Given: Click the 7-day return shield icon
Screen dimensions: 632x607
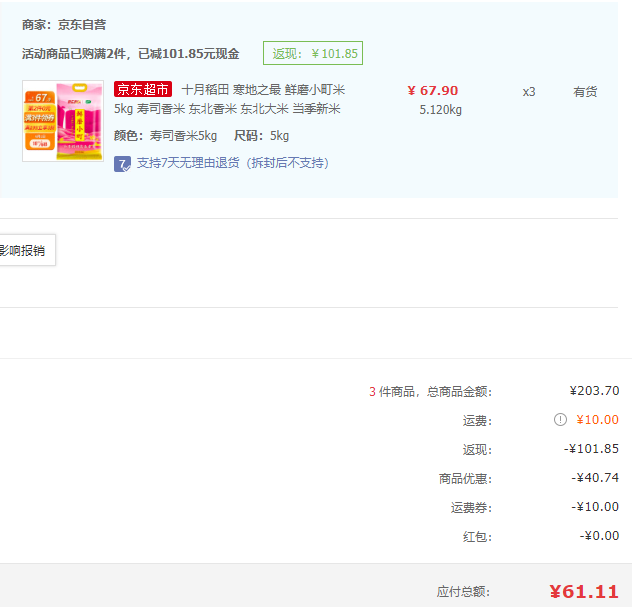Looking at the screenshot, I should [x=122, y=163].
